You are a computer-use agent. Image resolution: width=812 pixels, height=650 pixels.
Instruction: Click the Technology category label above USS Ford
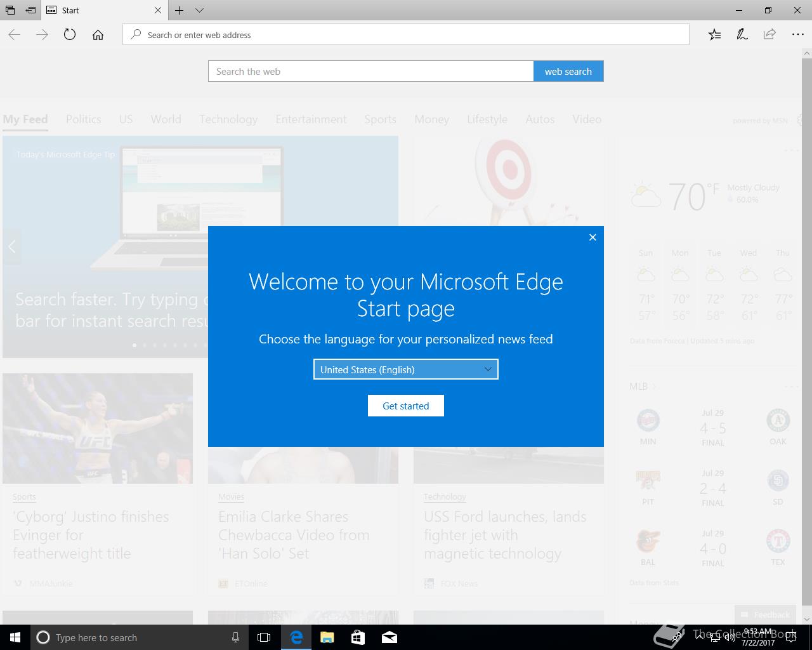click(x=445, y=497)
